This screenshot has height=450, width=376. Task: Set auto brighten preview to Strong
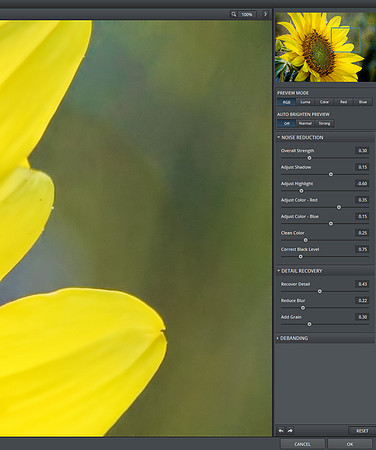pyautogui.click(x=324, y=123)
